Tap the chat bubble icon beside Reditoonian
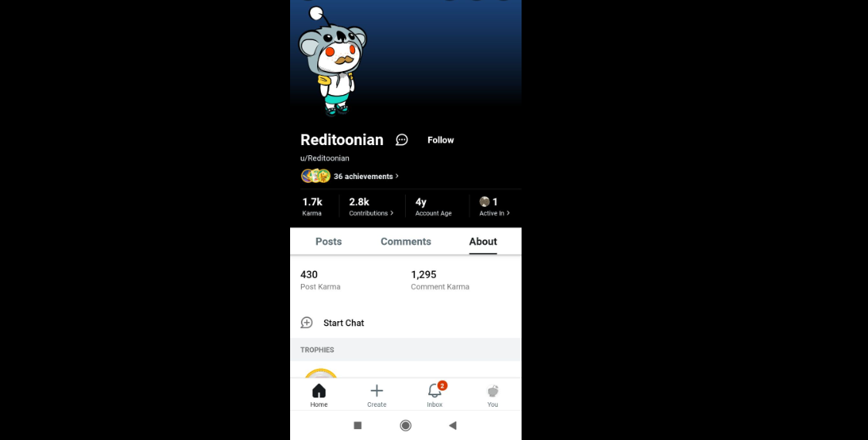868x440 pixels. [402, 140]
